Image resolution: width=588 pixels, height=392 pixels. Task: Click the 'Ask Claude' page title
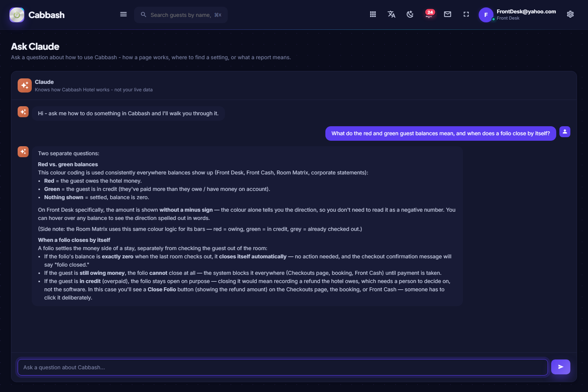[35, 47]
